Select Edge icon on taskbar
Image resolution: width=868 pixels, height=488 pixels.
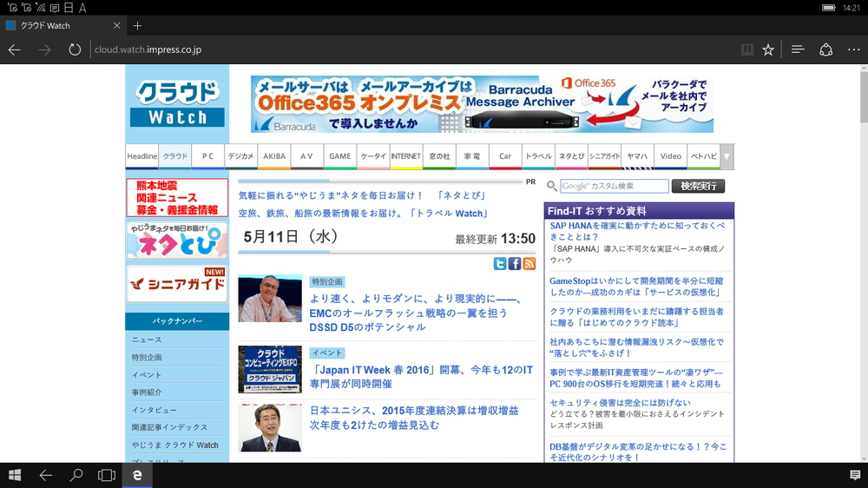pos(137,475)
